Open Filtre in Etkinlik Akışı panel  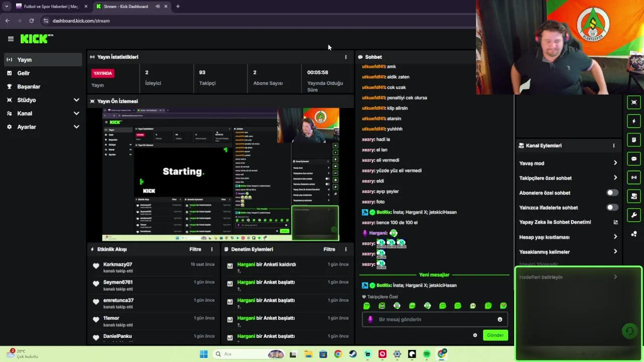(195, 249)
